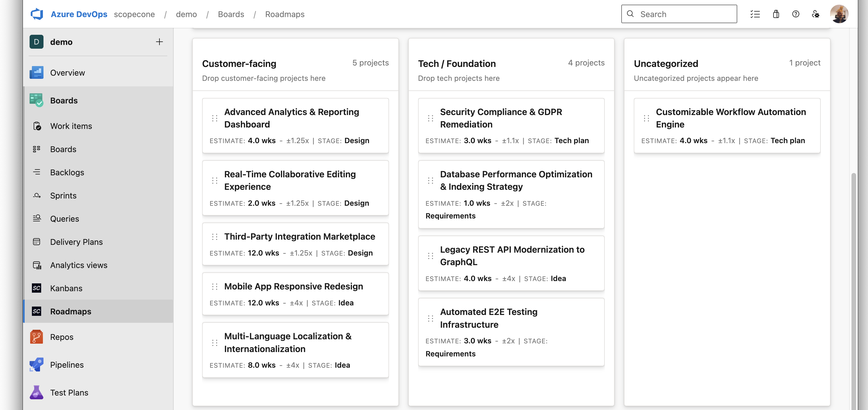This screenshot has width=868, height=410.
Task: Open user settings via the person-gear icon
Action: pos(816,14)
